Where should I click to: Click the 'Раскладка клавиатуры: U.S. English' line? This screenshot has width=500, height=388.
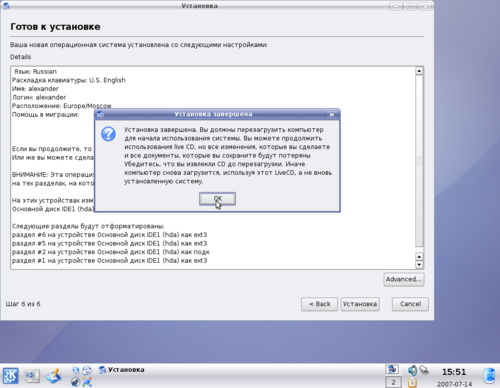(x=69, y=80)
